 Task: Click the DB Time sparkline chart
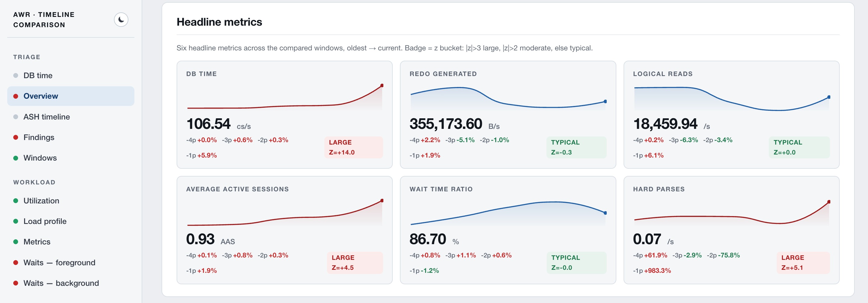point(285,97)
